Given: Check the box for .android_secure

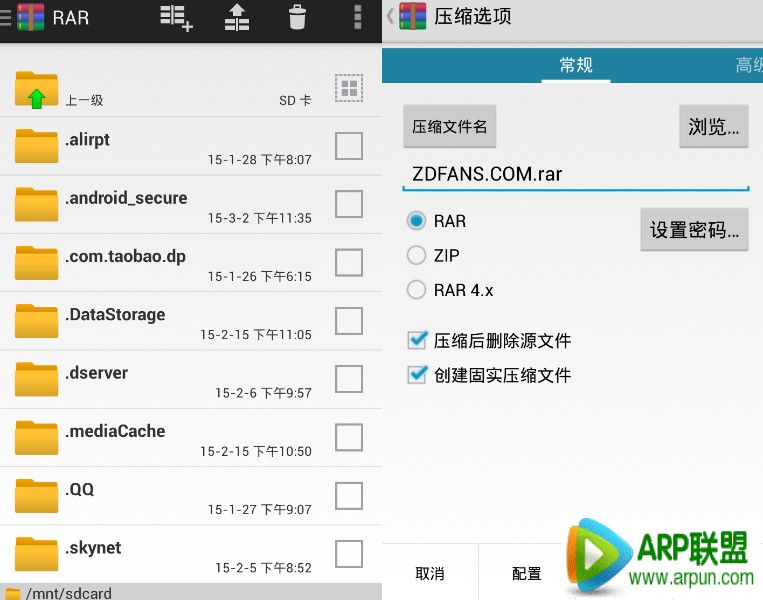Looking at the screenshot, I should click(349, 204).
